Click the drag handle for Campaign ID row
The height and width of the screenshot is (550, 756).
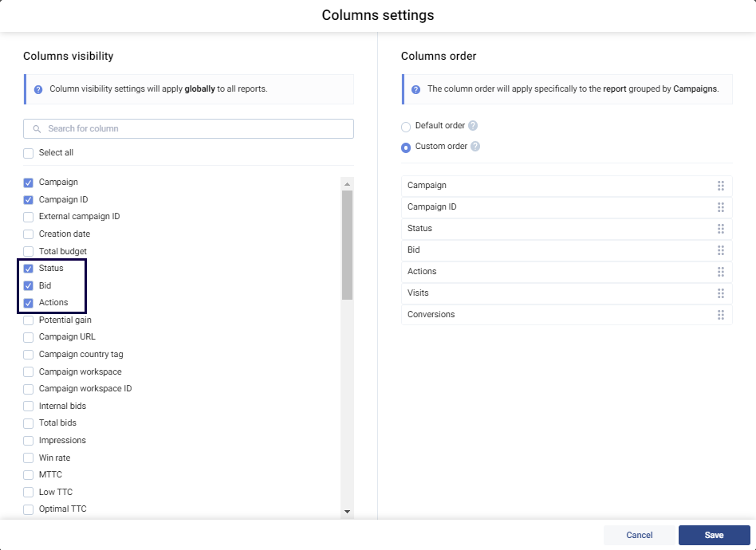pos(720,207)
